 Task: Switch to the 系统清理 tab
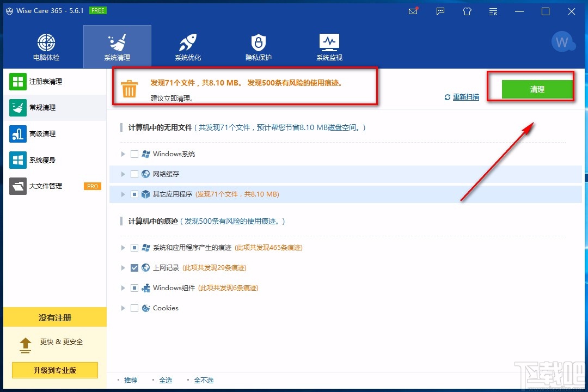[x=117, y=47]
